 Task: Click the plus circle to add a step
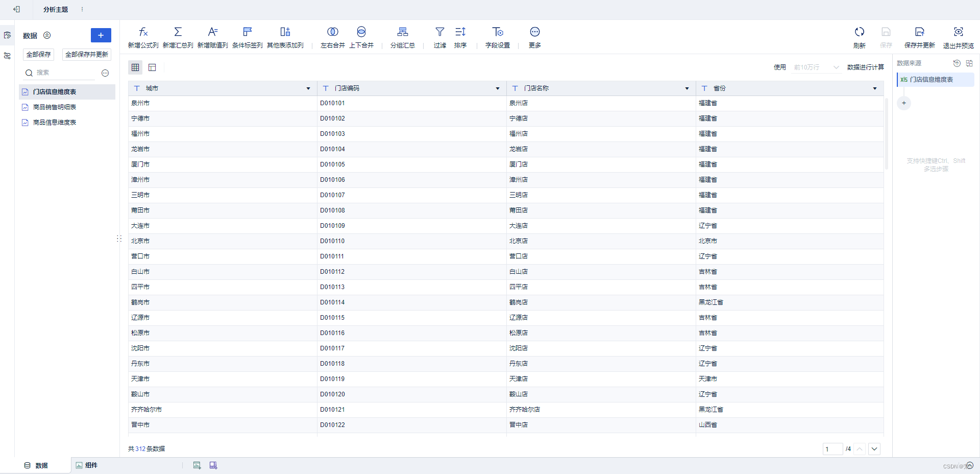[904, 103]
